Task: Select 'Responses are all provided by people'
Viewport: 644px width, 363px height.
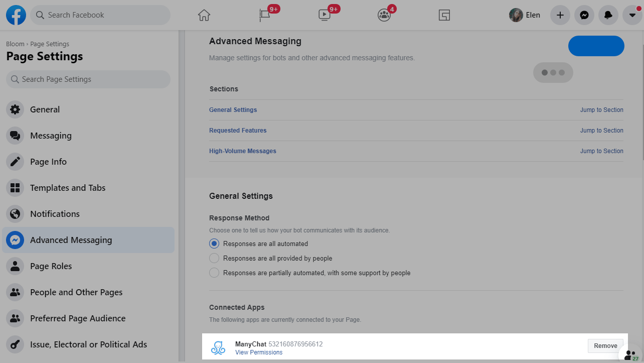Action: coord(214,258)
